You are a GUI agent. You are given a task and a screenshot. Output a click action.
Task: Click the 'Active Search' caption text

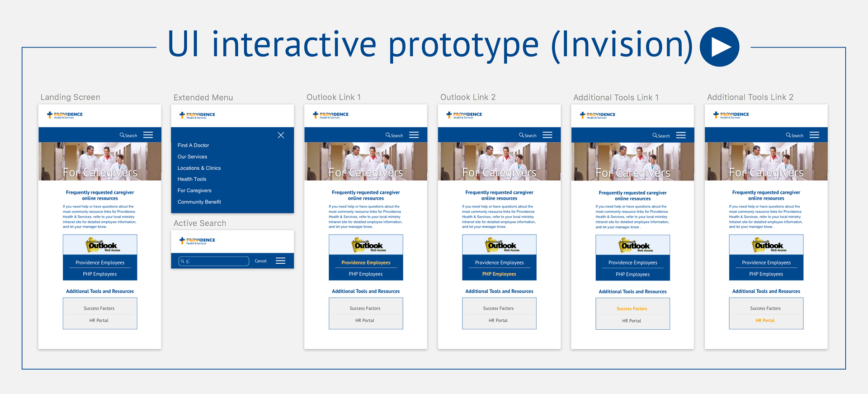(x=200, y=223)
